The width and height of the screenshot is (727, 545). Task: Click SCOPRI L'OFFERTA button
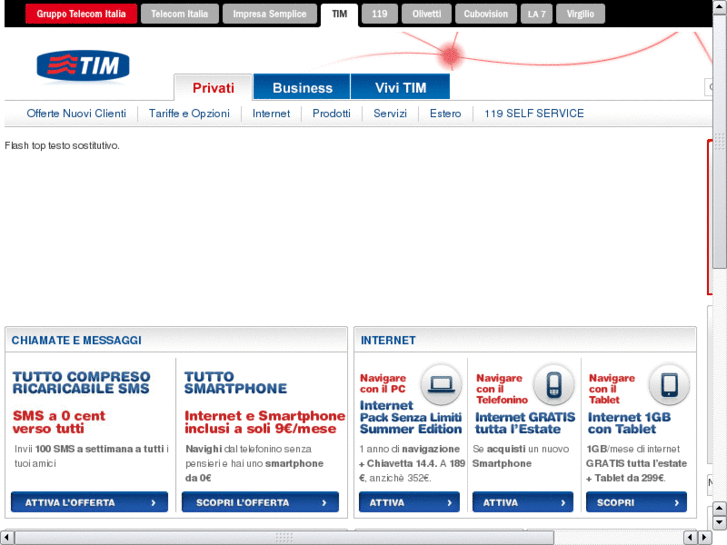pyautogui.click(x=260, y=502)
